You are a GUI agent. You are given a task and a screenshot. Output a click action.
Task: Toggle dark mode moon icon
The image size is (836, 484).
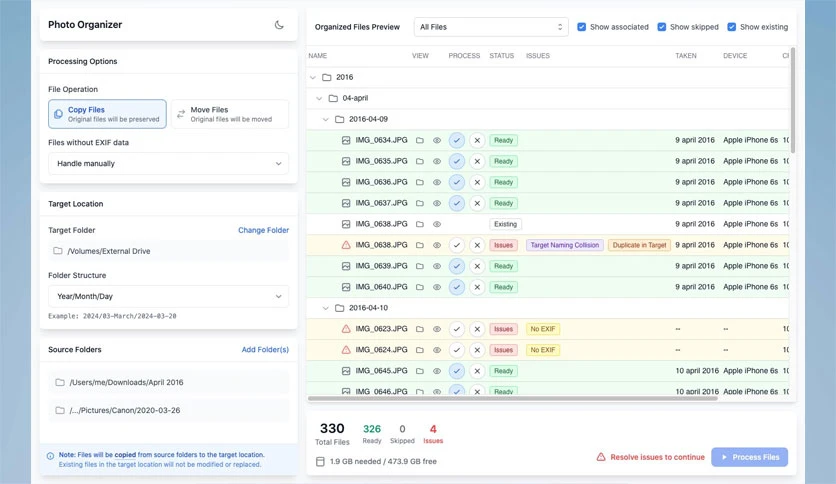click(x=279, y=25)
